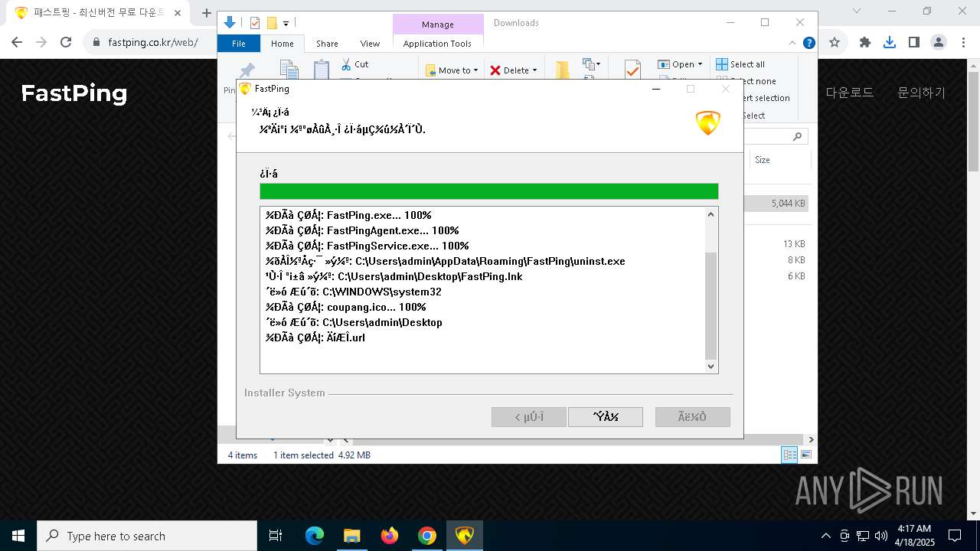This screenshot has width=980, height=551.
Task: Switch to the Home ribbon tab
Action: click(x=282, y=44)
